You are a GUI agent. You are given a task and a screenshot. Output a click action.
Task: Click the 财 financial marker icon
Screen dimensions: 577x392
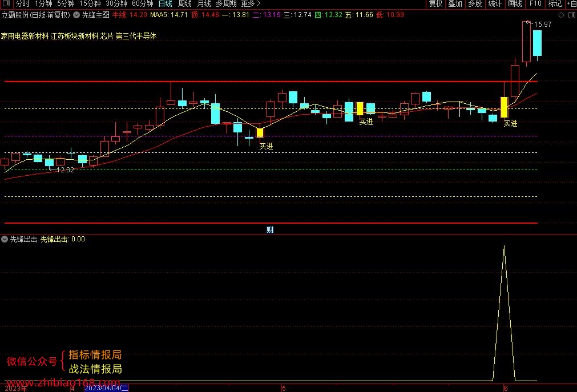pos(270,230)
